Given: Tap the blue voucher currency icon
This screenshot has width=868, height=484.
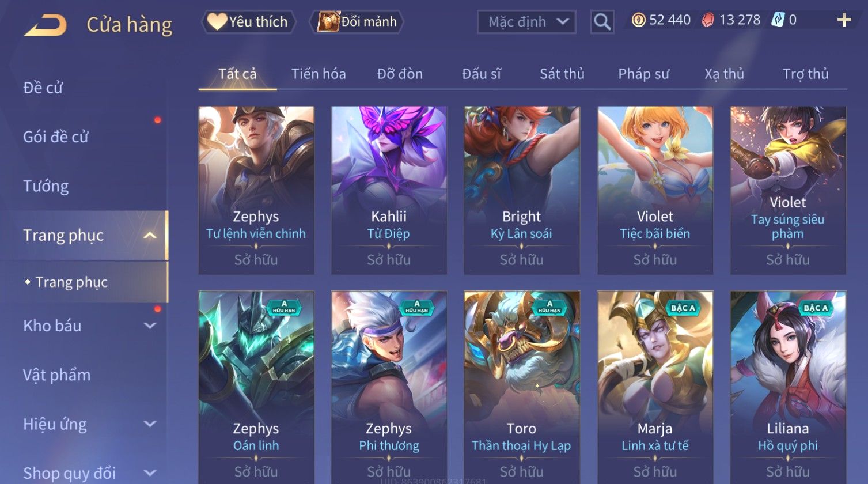Looking at the screenshot, I should (778, 20).
